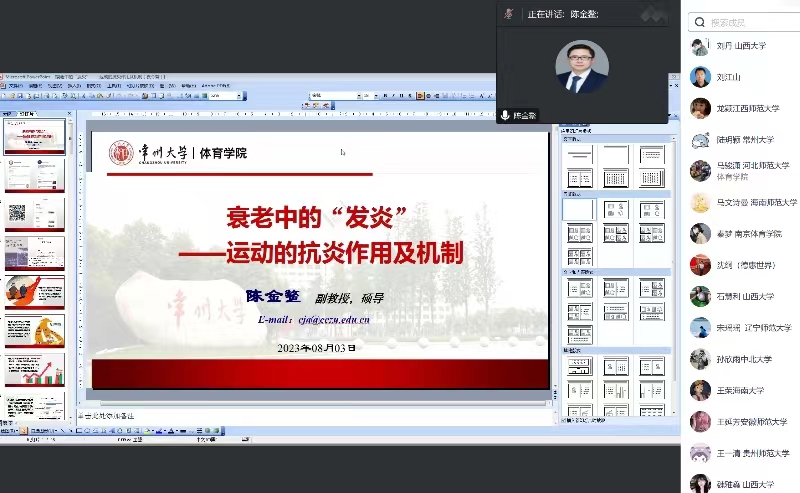Select the slide thumbnail with the red rising arrow chart
Viewport: 800px width, 493px height.
(x=35, y=369)
